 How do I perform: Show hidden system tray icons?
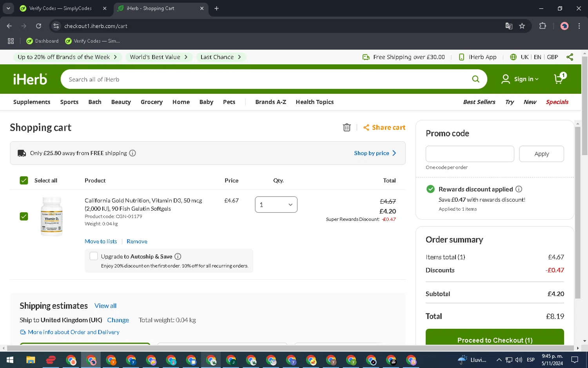pos(499,360)
